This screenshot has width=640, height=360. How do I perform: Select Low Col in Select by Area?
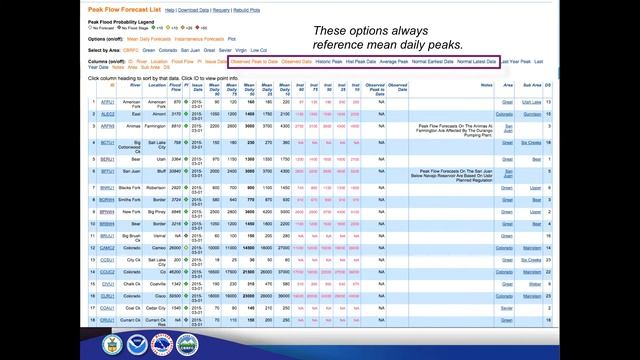258,50
